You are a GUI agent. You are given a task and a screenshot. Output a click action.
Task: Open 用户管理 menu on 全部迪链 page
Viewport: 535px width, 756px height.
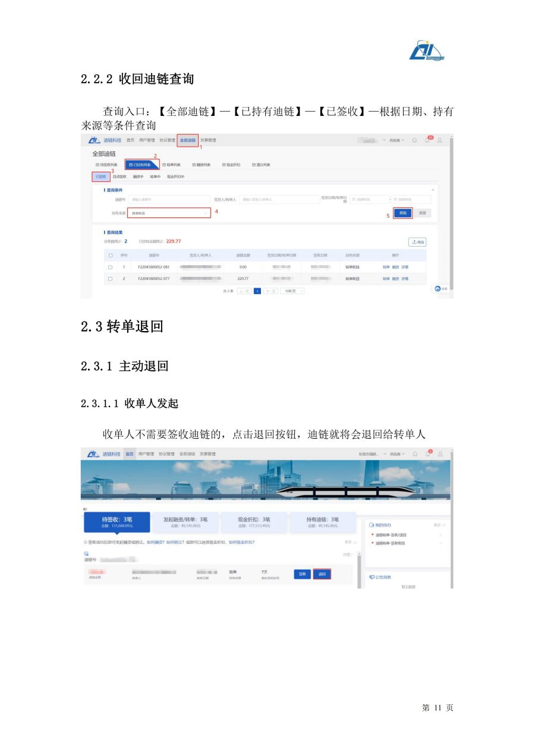147,140
